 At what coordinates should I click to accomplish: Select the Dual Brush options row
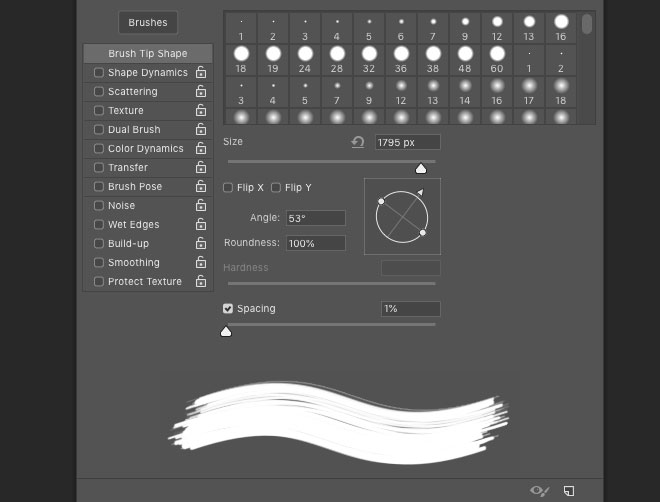(134, 129)
